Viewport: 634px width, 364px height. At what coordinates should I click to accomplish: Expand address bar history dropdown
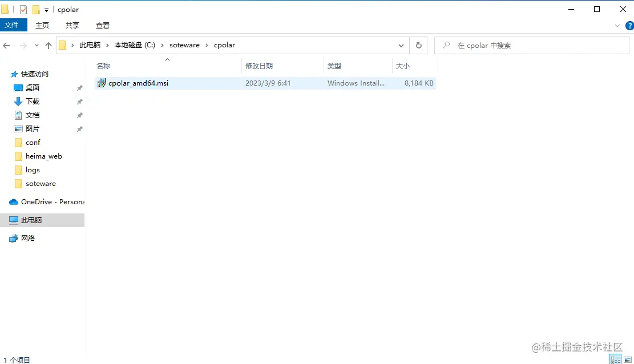pos(401,45)
